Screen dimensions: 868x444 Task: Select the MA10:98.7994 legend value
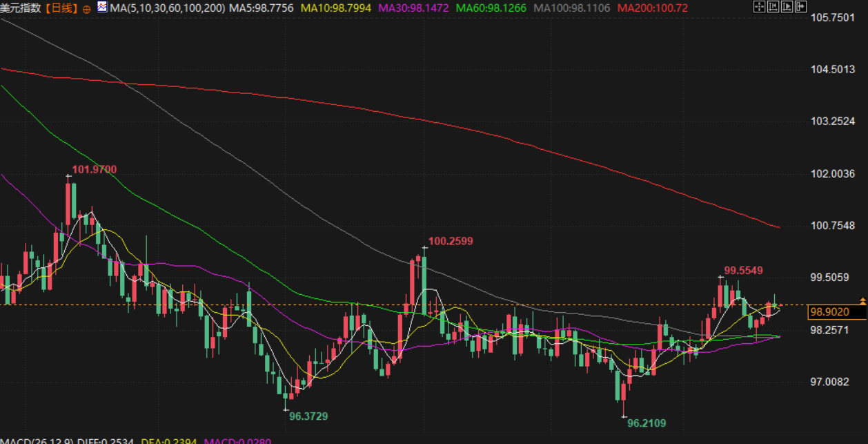tap(336, 8)
